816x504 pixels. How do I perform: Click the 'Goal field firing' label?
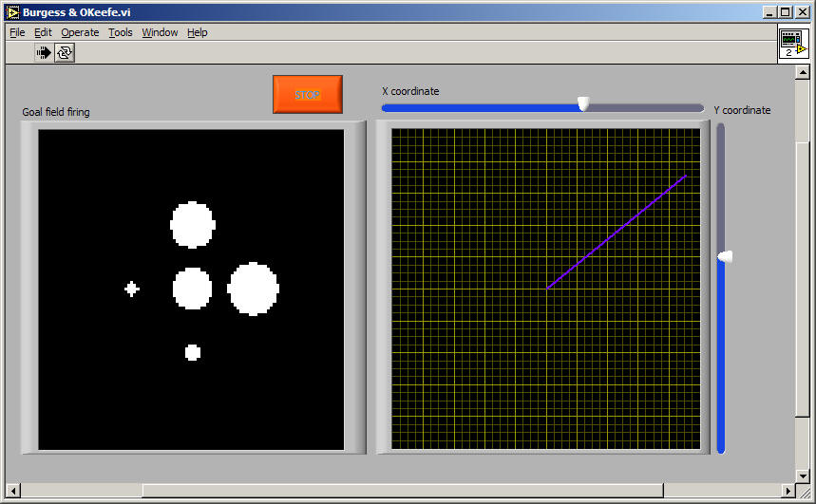56,112
